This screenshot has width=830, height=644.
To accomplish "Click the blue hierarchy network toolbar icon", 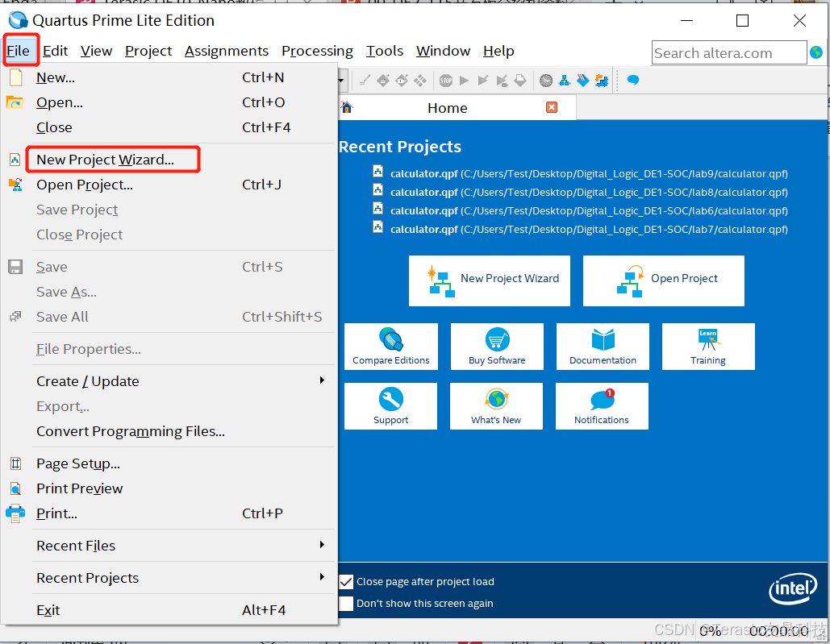I will pyautogui.click(x=565, y=81).
